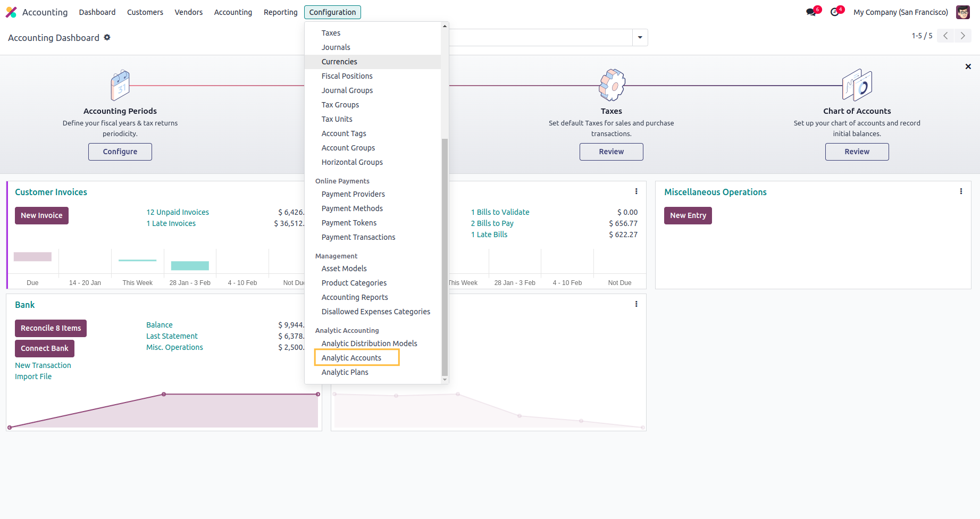Open Journal Groups
This screenshot has width=980, height=519.
point(373,90)
